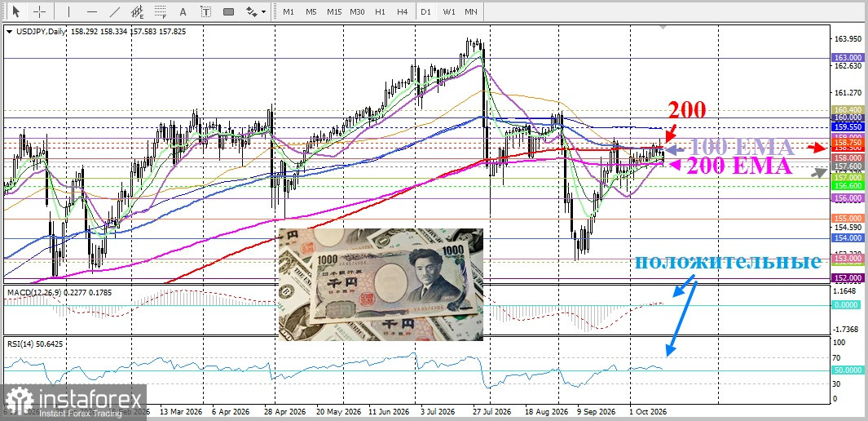The height and width of the screenshot is (421, 868).
Task: Click the 13 Mar 2026 date label
Action: pyautogui.click(x=180, y=412)
